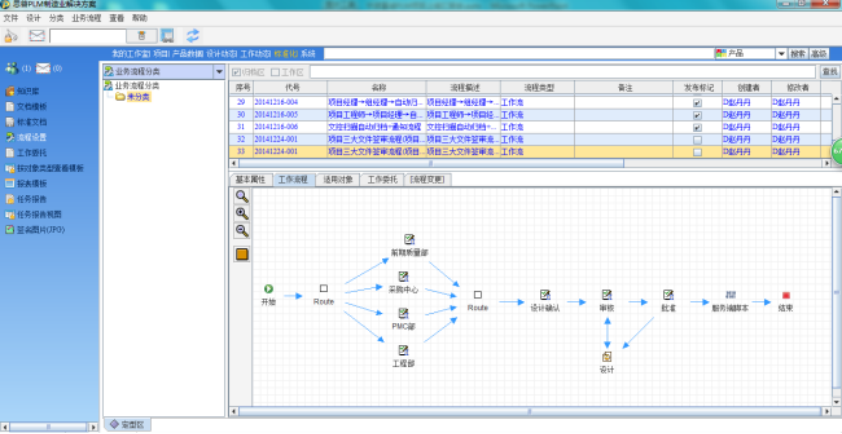Screen dimensions: 842x434
Task: Switch to the 工作委托 tab in the detail panel
Action: tap(382, 180)
